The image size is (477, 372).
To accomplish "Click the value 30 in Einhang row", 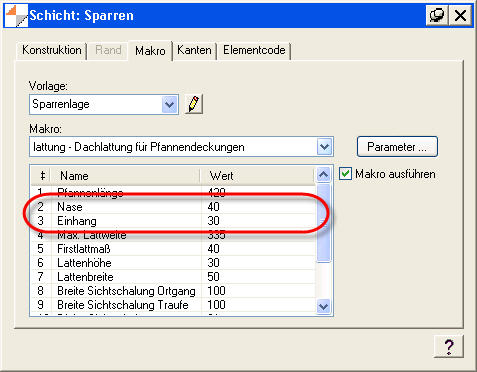I will 213,221.
